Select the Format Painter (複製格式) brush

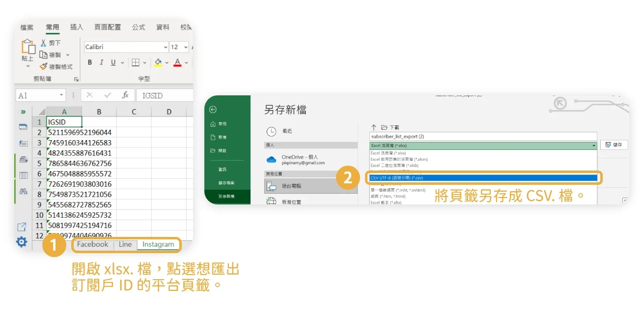44,66
